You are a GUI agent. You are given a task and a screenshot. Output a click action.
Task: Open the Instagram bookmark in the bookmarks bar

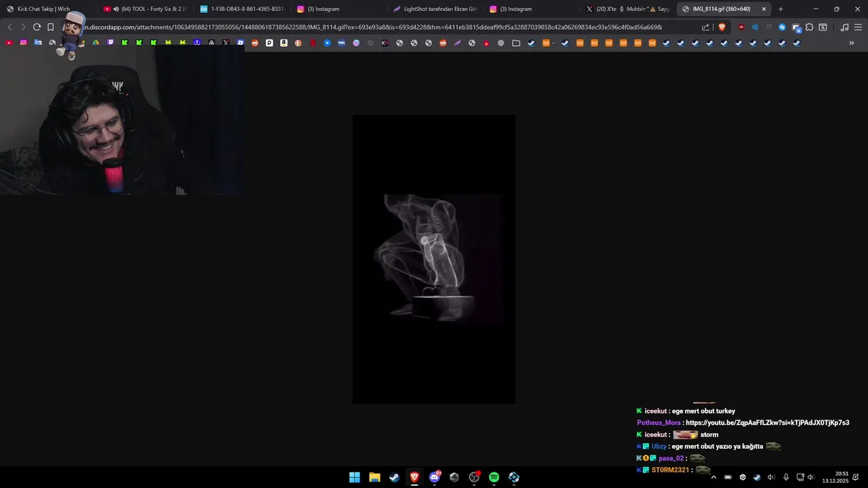[24, 43]
